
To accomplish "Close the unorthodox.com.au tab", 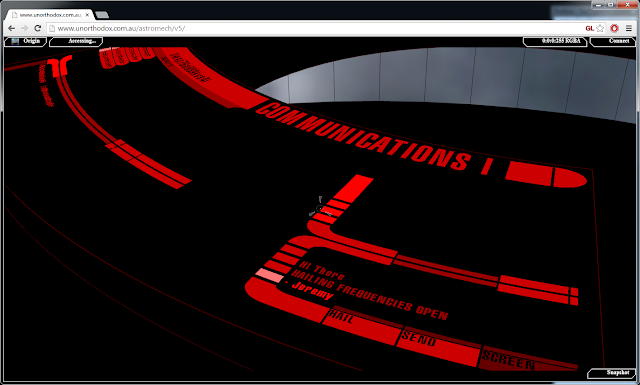I will [x=87, y=15].
